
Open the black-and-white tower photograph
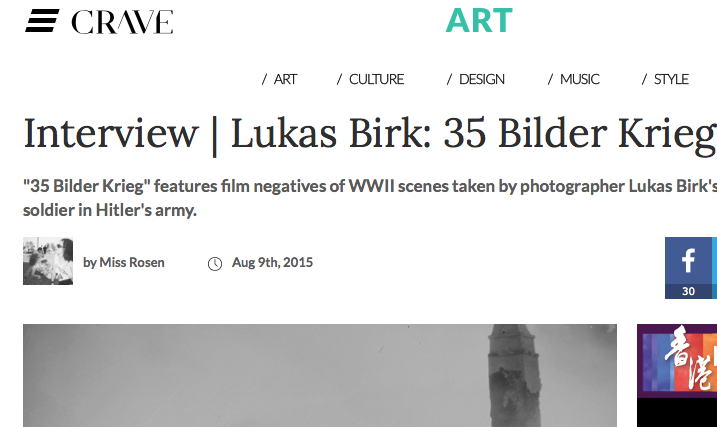click(320, 376)
